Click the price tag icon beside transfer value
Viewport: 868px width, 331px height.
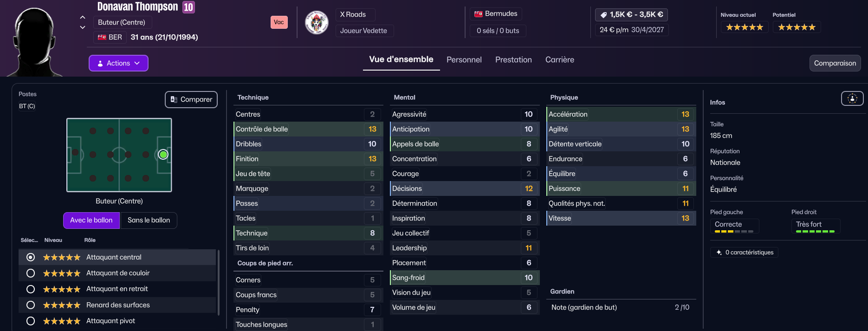(x=603, y=15)
